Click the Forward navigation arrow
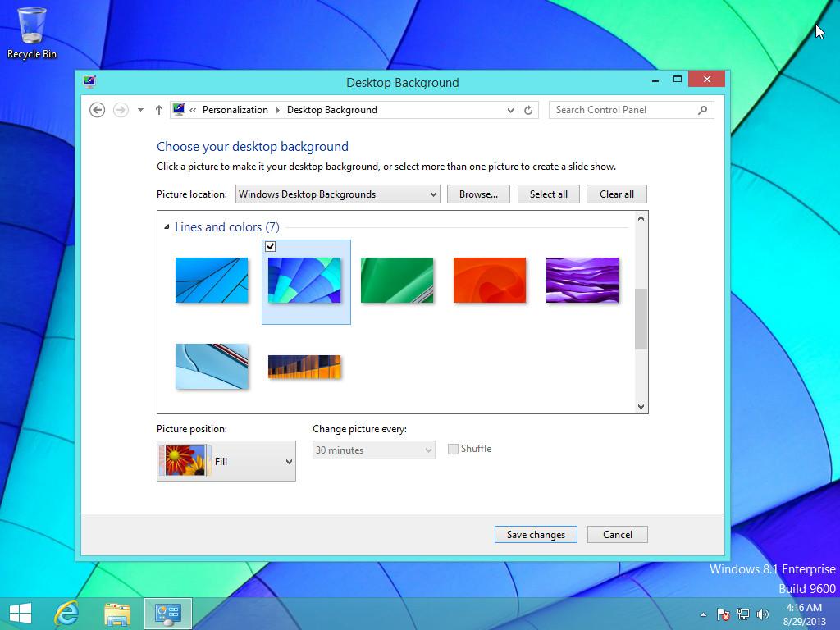Image resolution: width=840 pixels, height=630 pixels. [121, 110]
